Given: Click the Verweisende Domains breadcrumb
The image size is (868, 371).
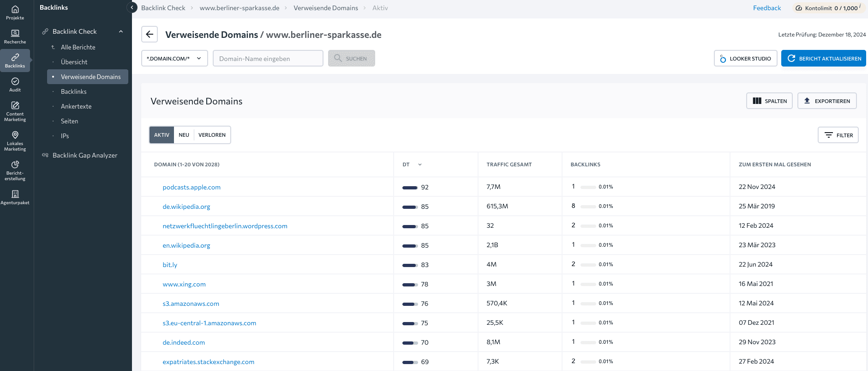Looking at the screenshot, I should pos(326,8).
